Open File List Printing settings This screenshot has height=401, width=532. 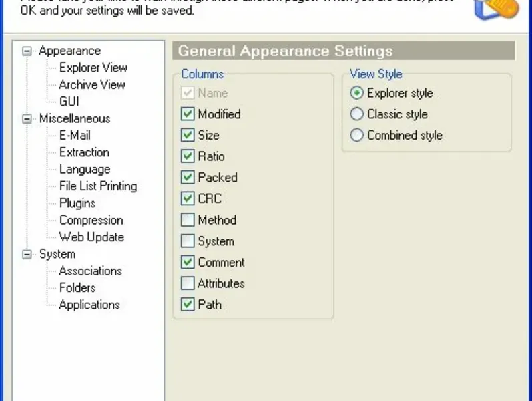click(97, 186)
